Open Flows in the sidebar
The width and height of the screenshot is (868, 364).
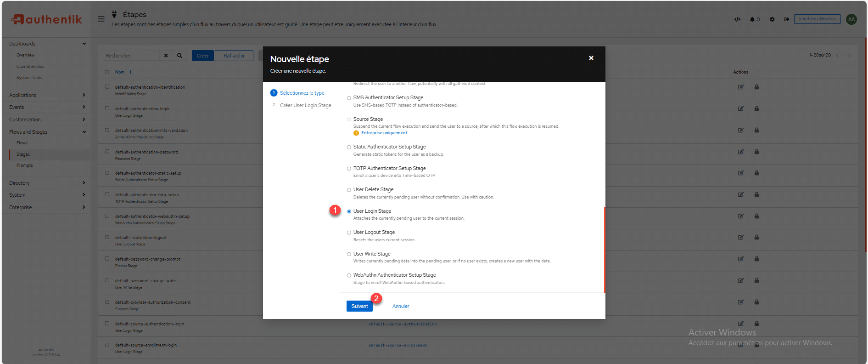(22, 143)
